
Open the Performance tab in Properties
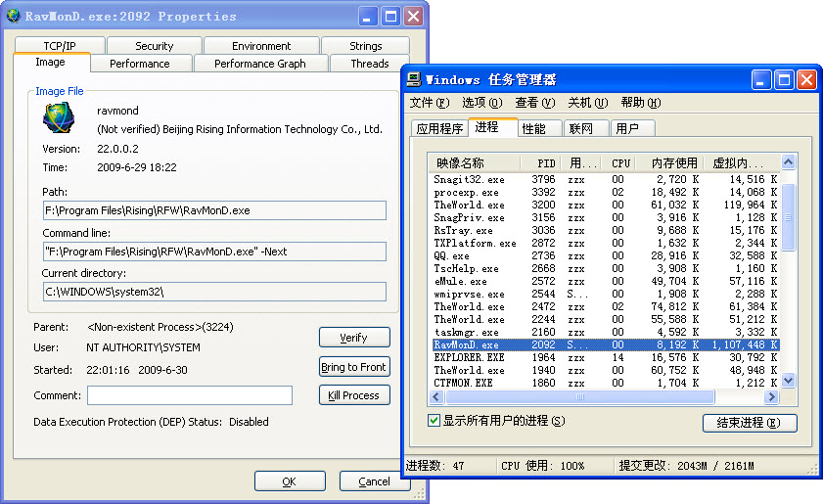click(140, 64)
